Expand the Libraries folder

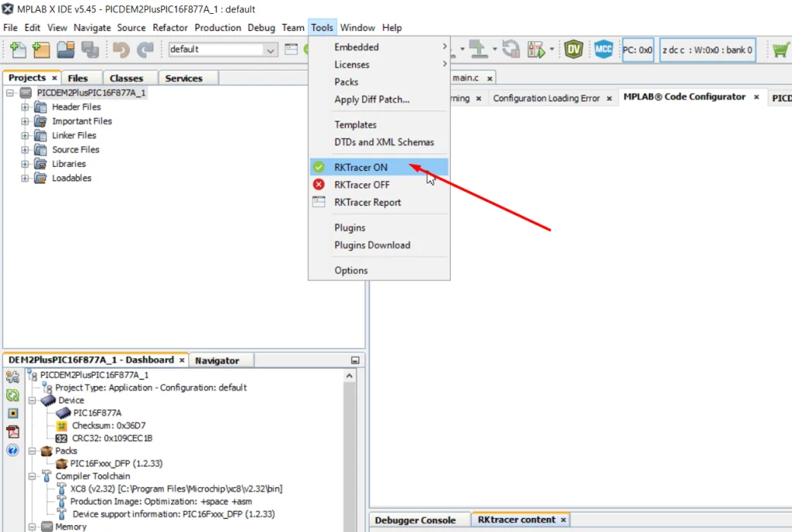[25, 163]
